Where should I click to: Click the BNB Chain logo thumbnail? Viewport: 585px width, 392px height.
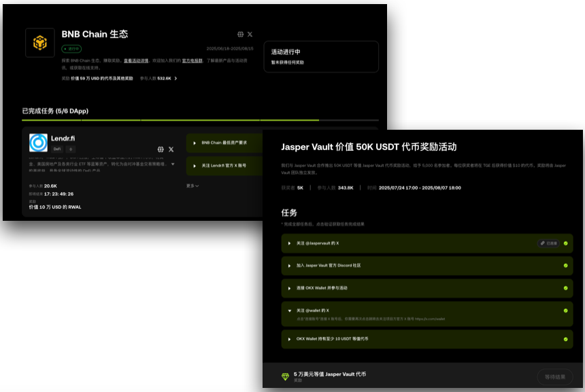pos(40,43)
